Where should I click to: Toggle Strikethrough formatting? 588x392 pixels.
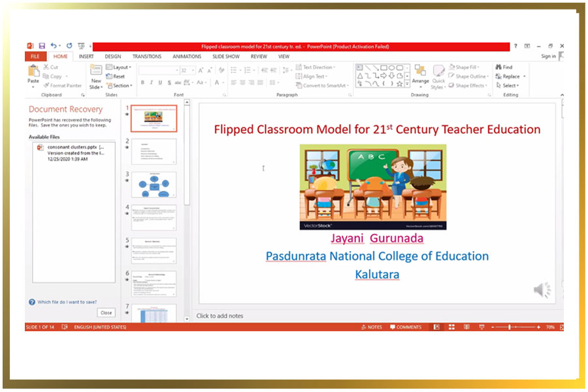pyautogui.click(x=178, y=82)
